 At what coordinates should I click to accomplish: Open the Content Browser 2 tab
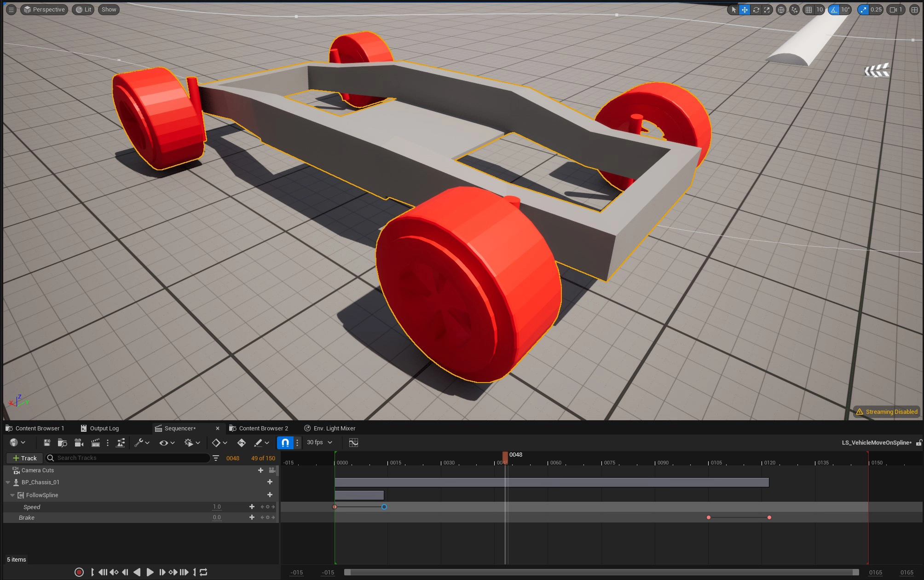click(x=264, y=428)
